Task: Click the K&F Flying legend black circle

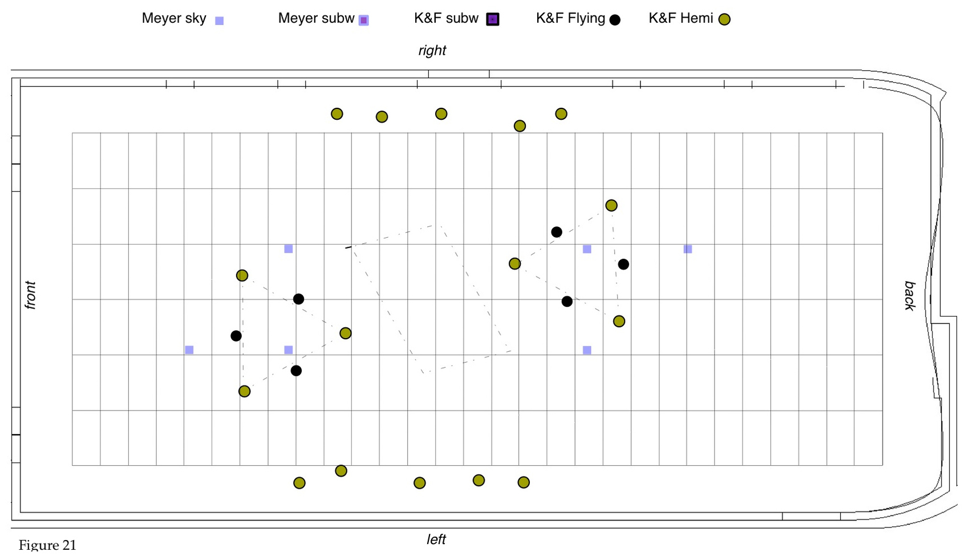Action: [x=614, y=20]
